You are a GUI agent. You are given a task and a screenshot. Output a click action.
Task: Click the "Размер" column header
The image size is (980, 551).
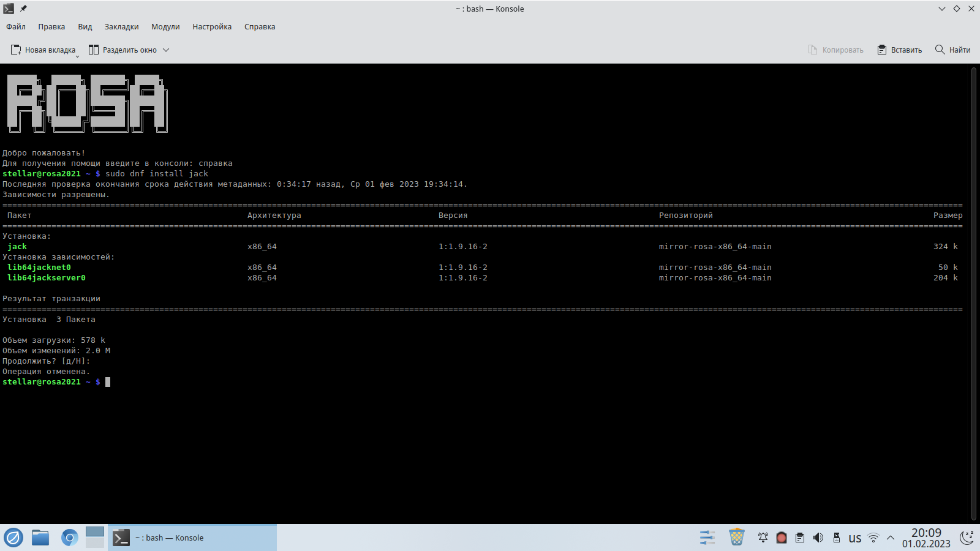click(x=948, y=216)
